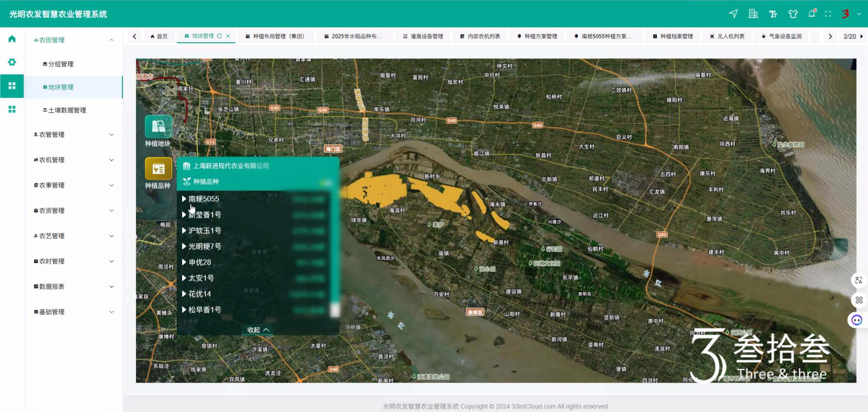The width and height of the screenshot is (868, 412).
Task: Click the 种植地块 map layer icon
Action: (x=158, y=127)
